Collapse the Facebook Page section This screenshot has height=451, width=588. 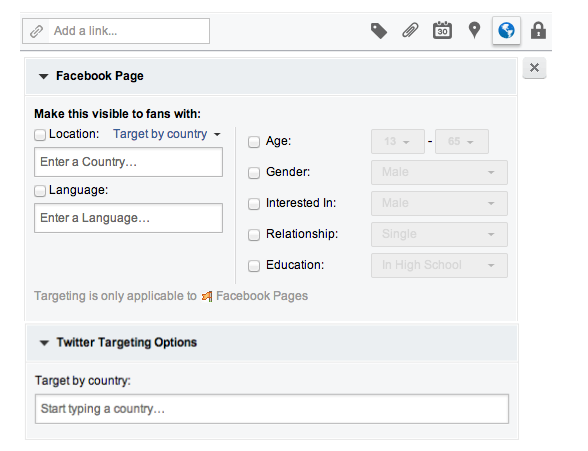click(44, 76)
